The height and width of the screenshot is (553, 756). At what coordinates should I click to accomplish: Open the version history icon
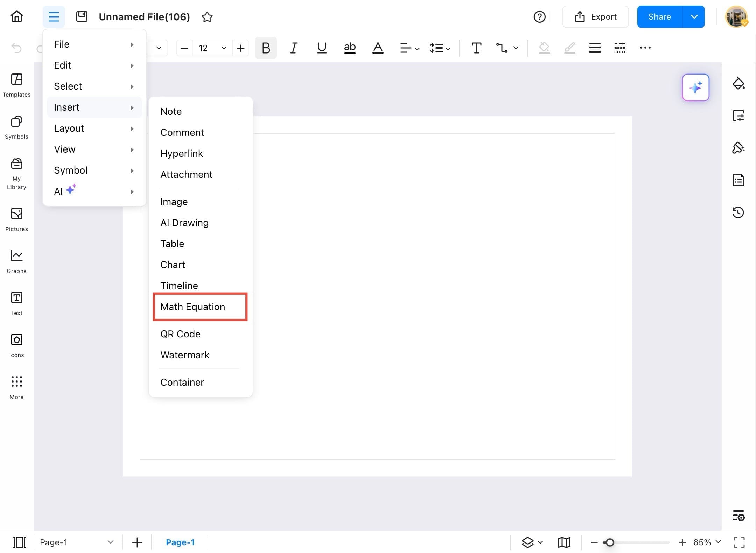[x=738, y=212]
